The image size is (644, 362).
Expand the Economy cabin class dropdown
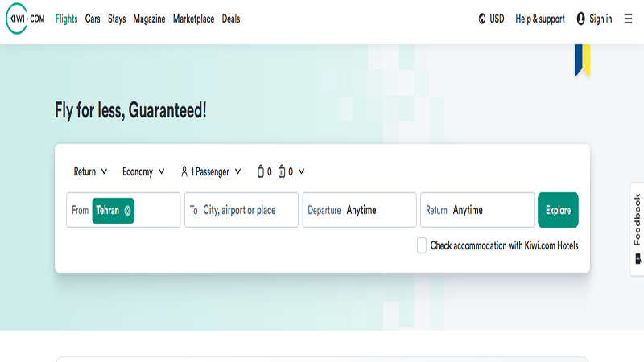(x=143, y=171)
